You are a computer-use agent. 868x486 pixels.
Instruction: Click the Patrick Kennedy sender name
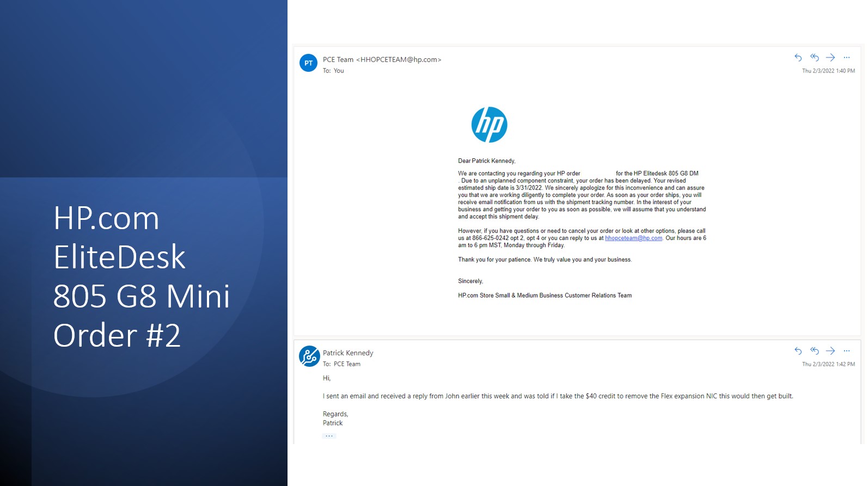click(348, 353)
